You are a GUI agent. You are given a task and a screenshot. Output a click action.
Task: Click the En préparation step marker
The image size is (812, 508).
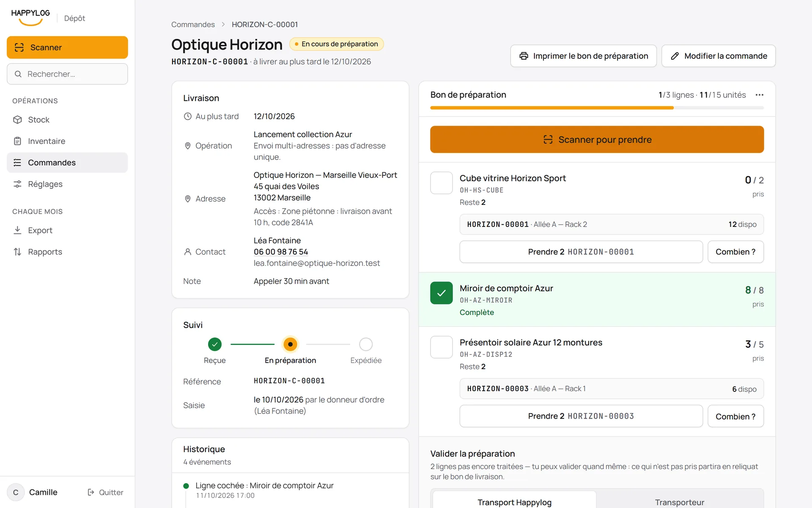click(290, 345)
